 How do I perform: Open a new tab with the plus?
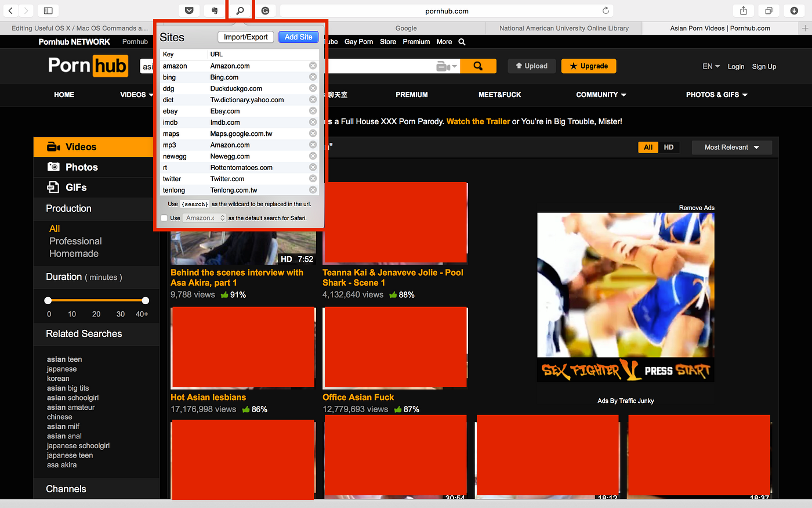[805, 28]
